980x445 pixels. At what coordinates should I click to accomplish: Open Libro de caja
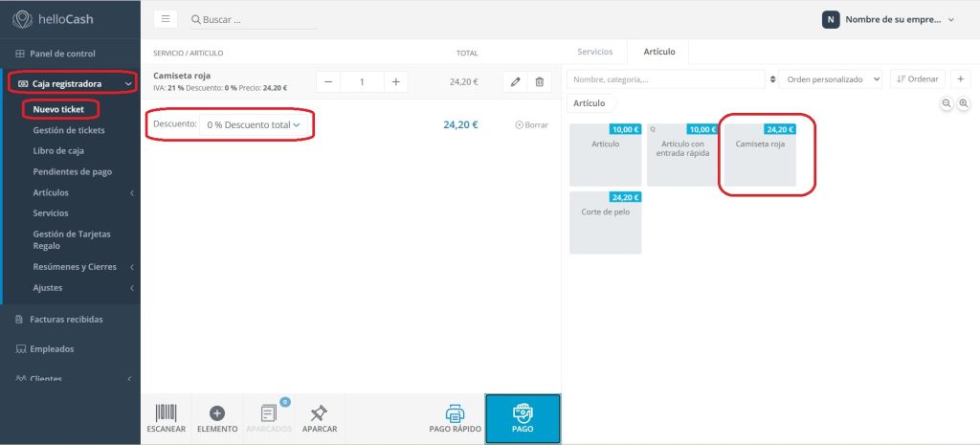58,150
